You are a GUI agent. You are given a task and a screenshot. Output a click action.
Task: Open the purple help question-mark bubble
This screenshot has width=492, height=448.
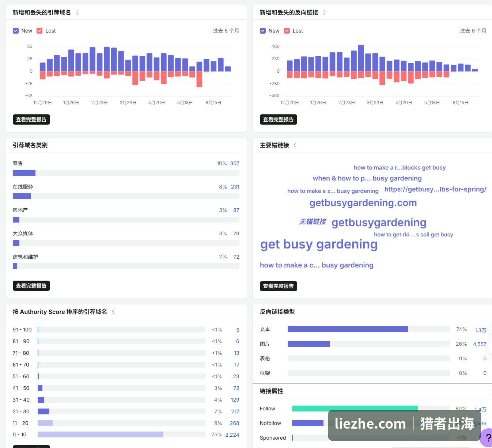tap(487, 437)
